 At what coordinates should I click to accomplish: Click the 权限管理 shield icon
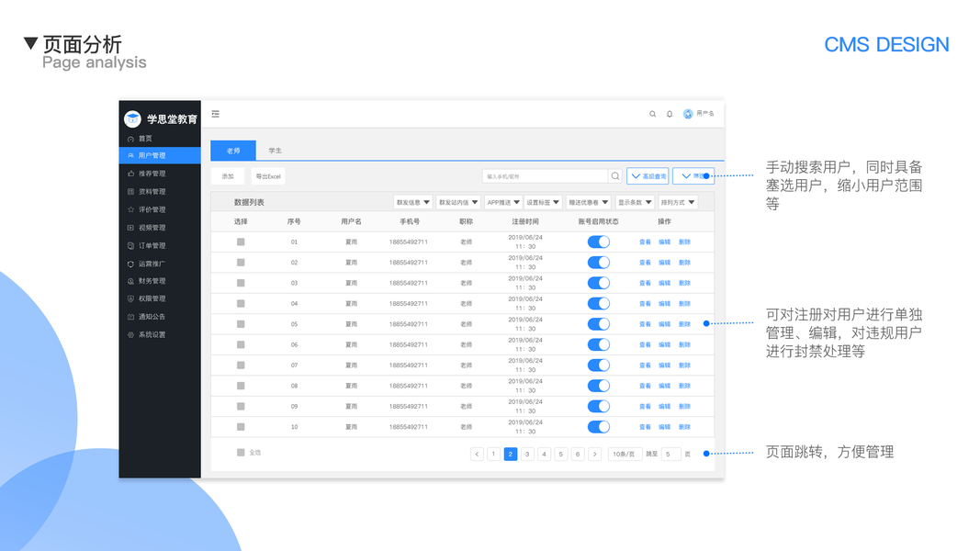click(130, 299)
